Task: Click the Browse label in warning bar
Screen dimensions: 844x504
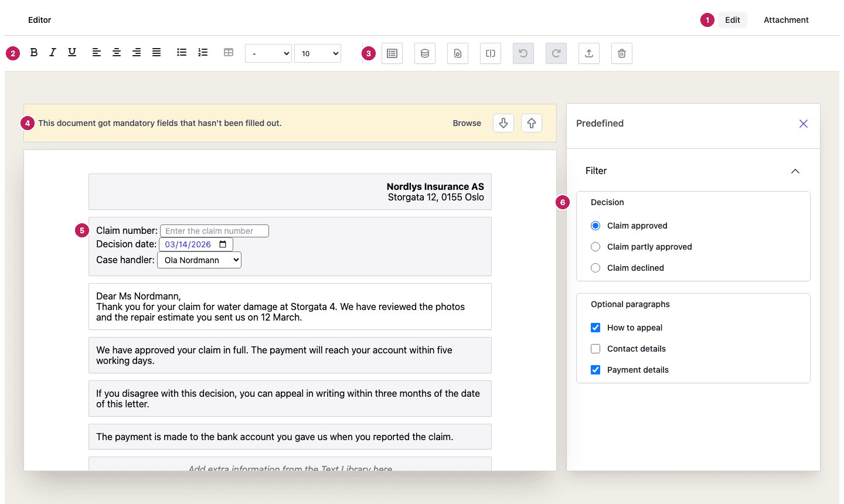Action: point(467,123)
